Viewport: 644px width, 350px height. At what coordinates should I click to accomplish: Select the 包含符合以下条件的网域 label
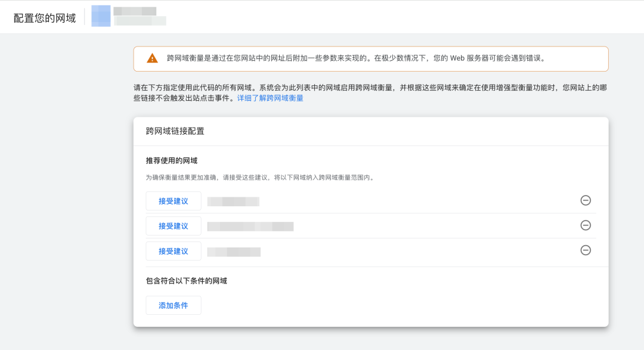pos(187,281)
